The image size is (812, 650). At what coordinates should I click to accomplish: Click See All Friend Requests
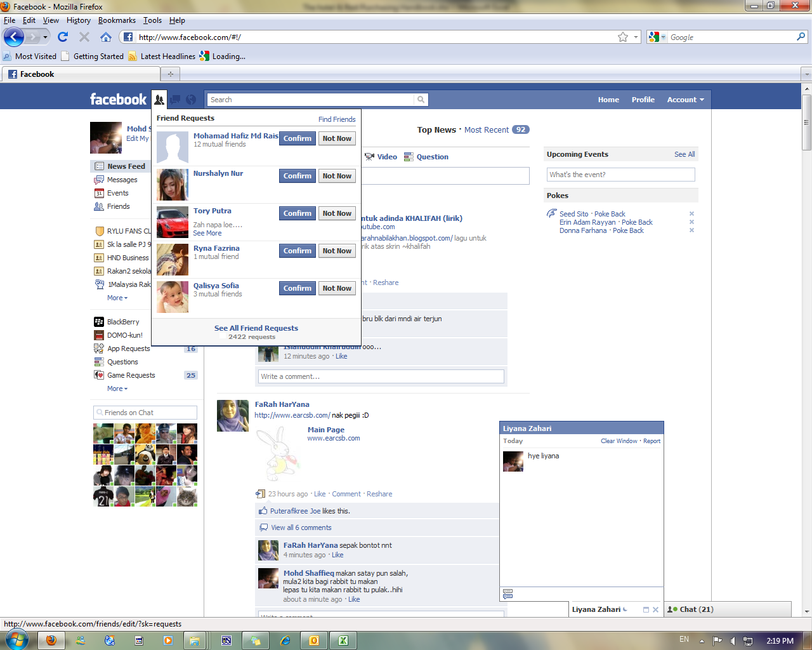[x=256, y=328]
